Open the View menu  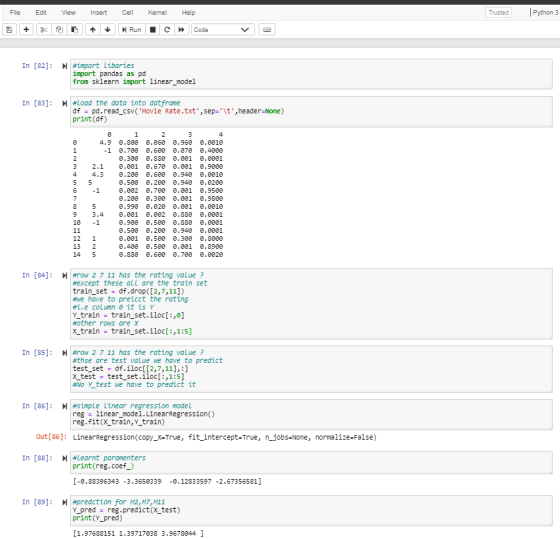(68, 13)
